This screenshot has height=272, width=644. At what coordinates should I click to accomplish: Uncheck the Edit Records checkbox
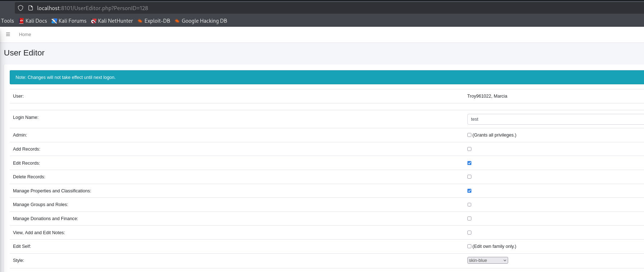[x=469, y=163]
